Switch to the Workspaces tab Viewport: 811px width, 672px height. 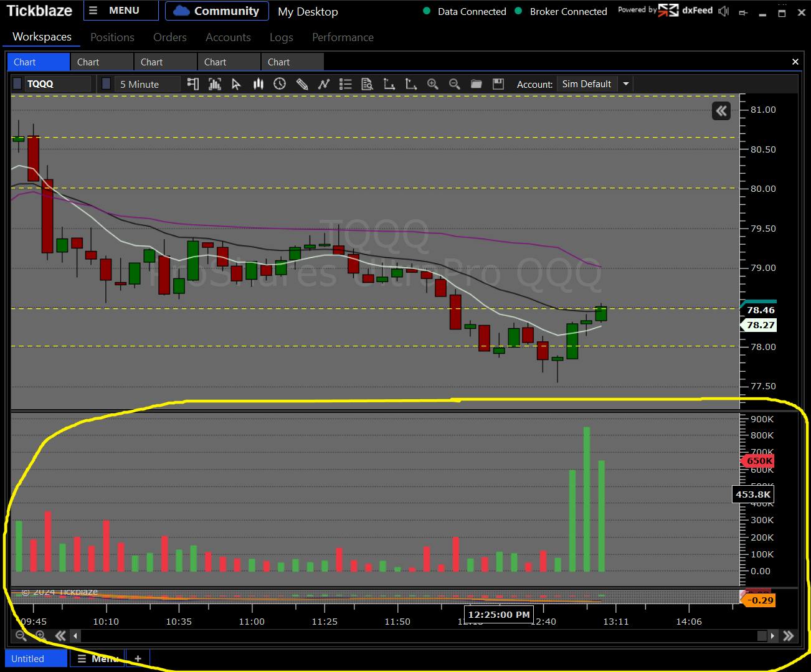pos(42,37)
